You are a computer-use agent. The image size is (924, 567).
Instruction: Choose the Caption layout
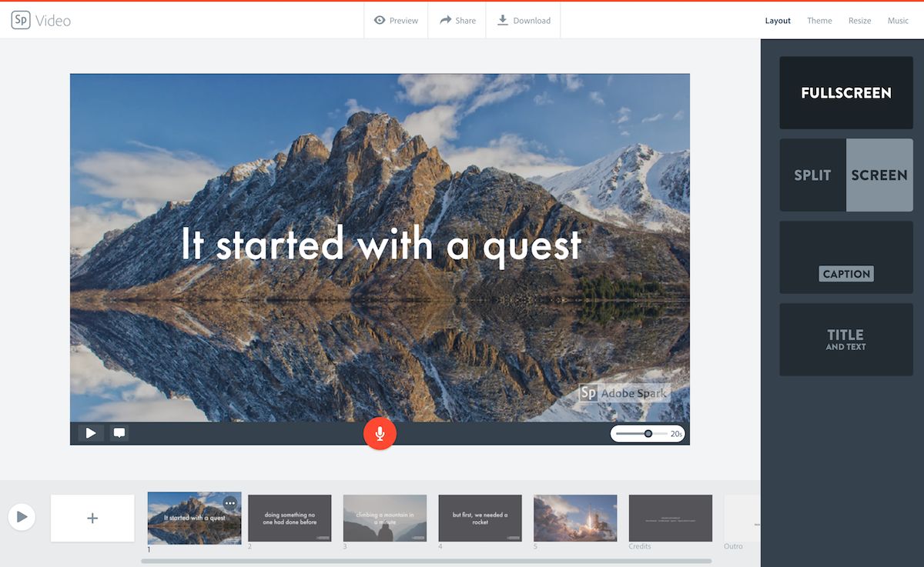845,258
